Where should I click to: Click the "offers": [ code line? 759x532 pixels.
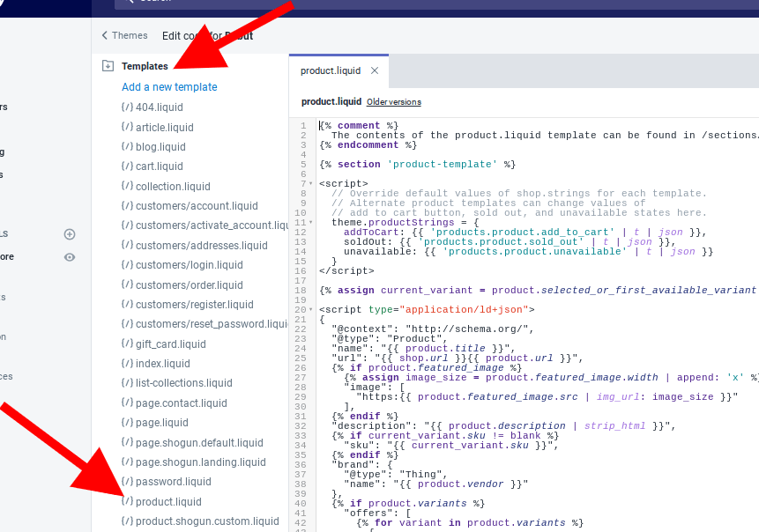(x=377, y=513)
